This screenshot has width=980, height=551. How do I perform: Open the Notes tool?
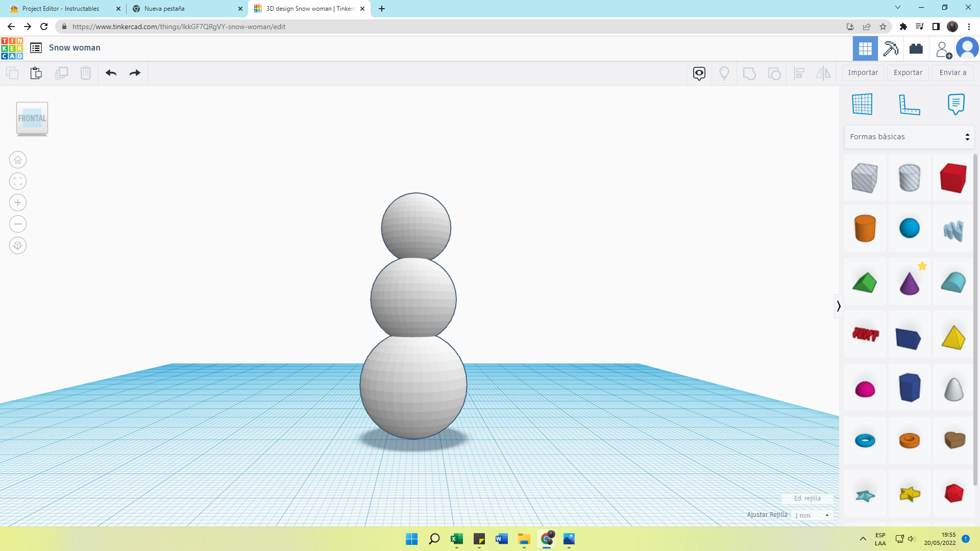tap(955, 104)
